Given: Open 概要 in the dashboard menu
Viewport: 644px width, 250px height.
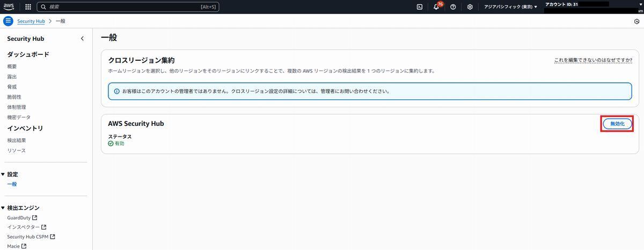Looking at the screenshot, I should (12, 66).
